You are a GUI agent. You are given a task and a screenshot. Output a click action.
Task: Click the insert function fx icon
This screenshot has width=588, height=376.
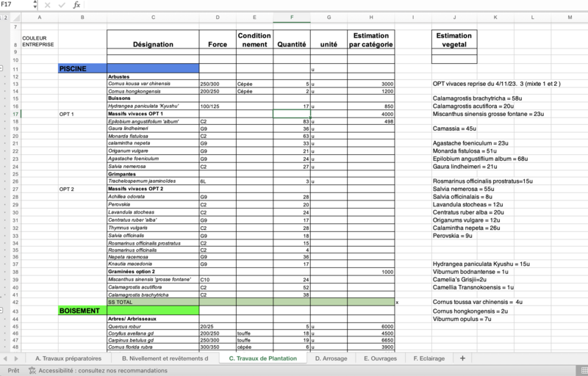click(x=76, y=4)
